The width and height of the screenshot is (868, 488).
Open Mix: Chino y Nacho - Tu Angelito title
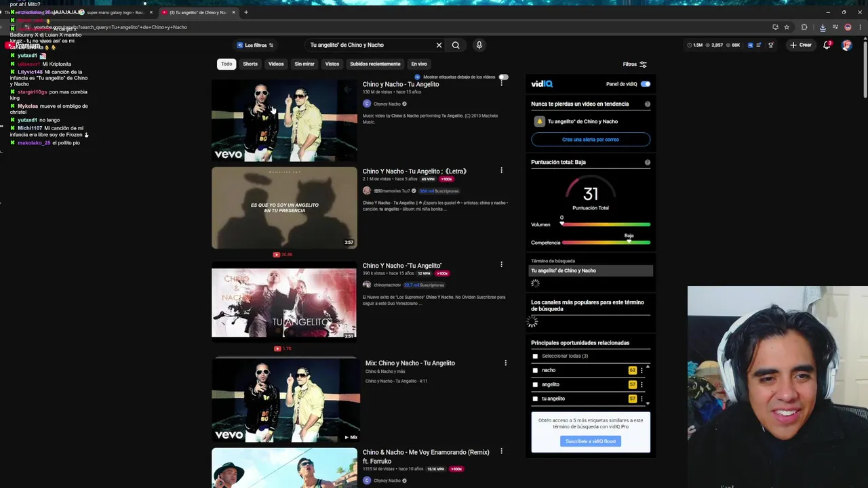coord(410,363)
